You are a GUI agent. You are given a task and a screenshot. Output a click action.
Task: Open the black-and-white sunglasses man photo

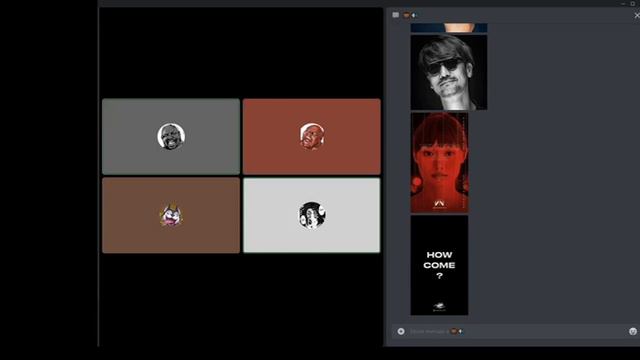[449, 72]
